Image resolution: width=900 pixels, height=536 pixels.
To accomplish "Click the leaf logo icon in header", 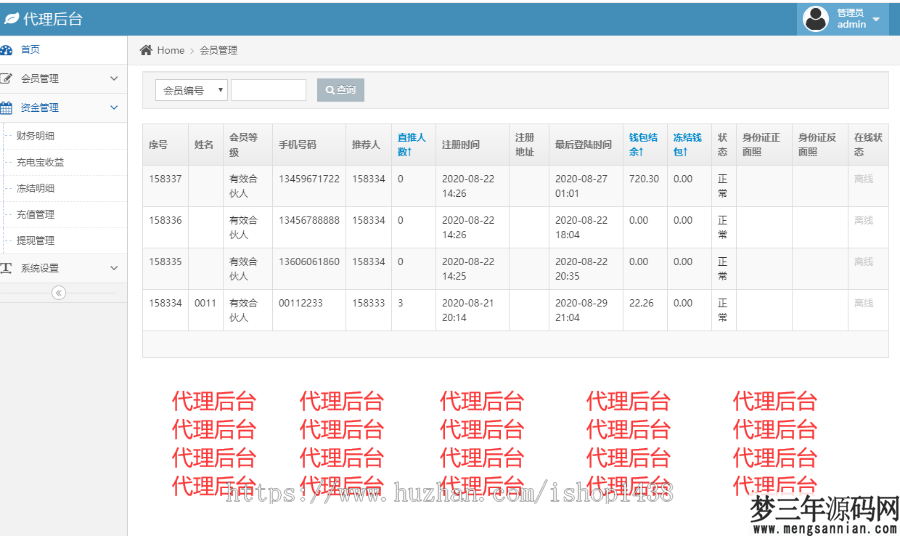I will [x=11, y=19].
